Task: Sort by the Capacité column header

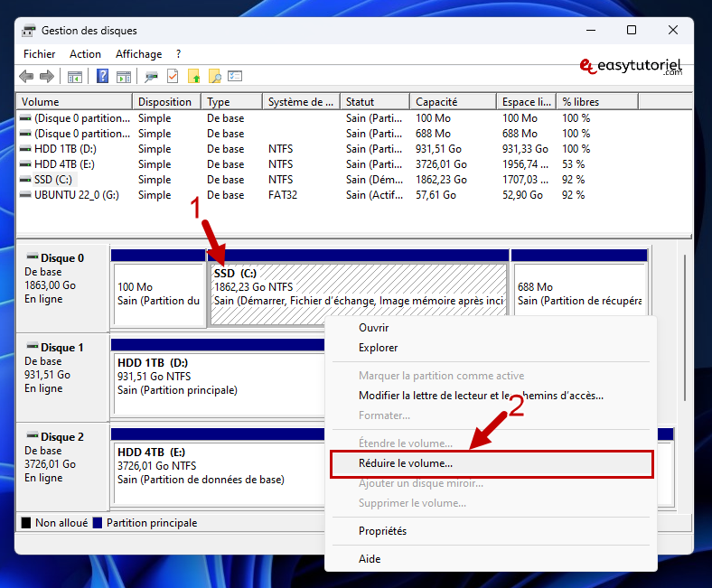Action: (453, 102)
